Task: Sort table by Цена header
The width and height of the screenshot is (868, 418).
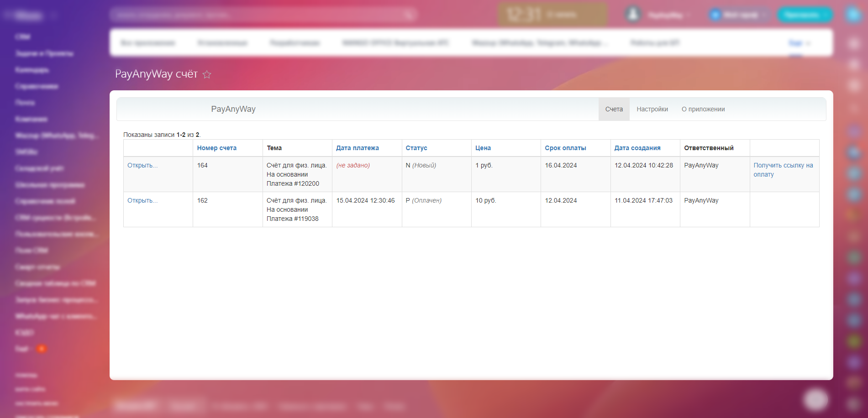Action: (x=483, y=148)
